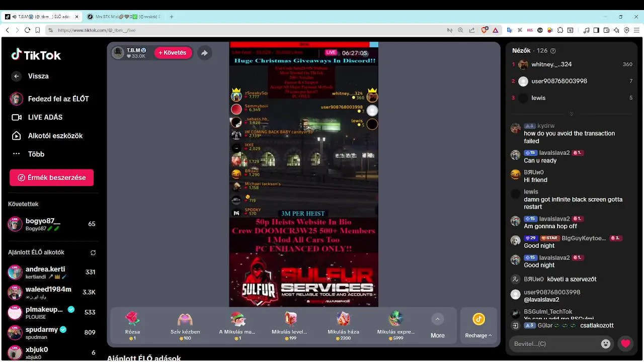Bookmark this page
The width and height of the screenshot is (644, 362).
[38, 30]
